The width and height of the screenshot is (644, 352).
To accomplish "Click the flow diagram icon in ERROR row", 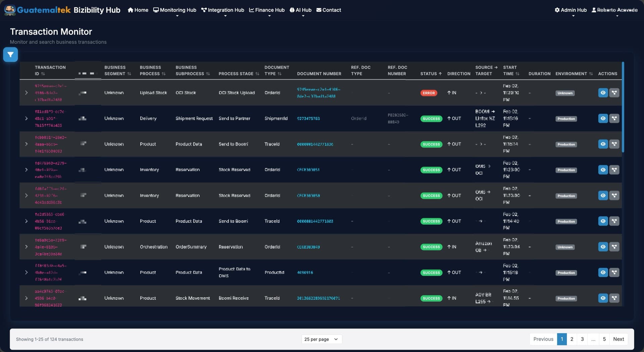I will [614, 93].
